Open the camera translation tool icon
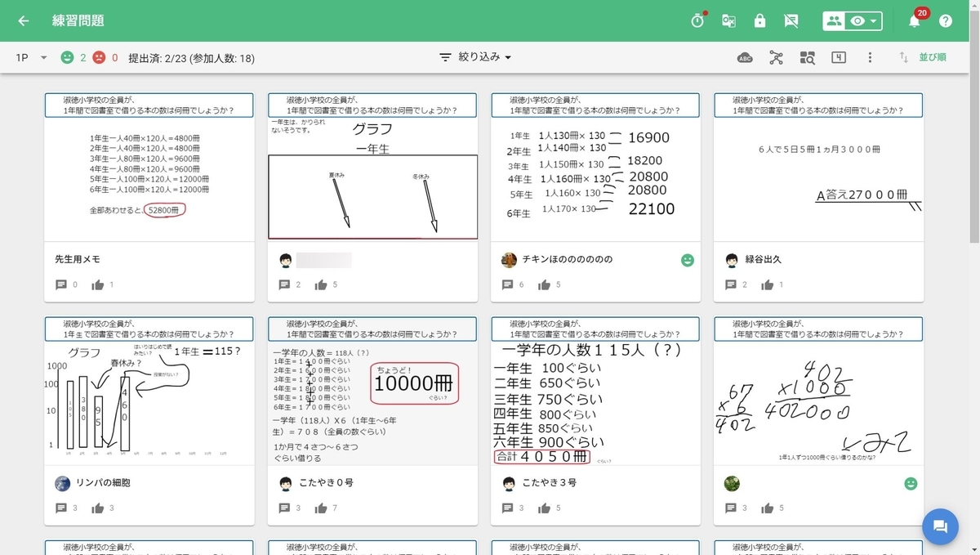 click(x=728, y=20)
